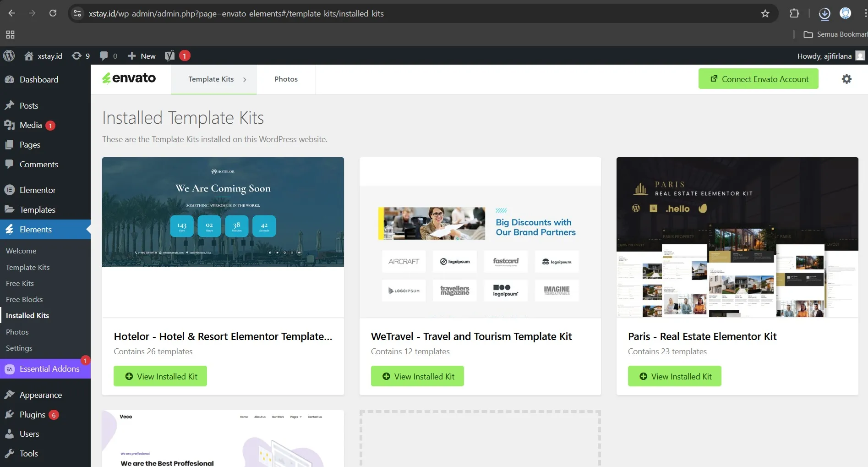Go back in browser history
Viewport: 868px width, 467px height.
pos(12,13)
